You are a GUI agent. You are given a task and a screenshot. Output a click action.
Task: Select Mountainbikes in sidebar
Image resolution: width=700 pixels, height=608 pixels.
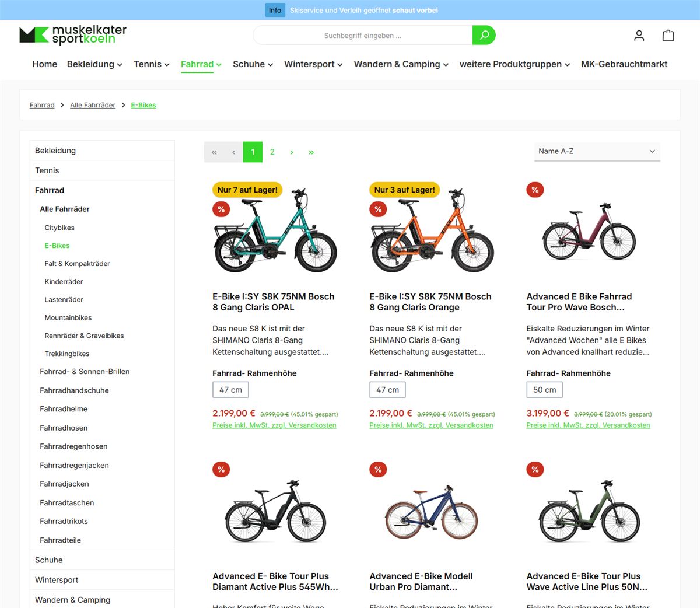(68, 318)
